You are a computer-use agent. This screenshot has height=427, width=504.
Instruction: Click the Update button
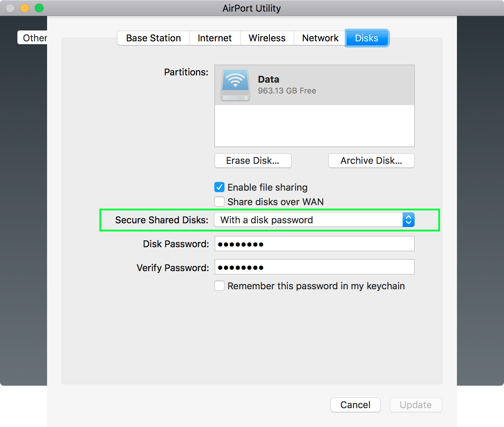click(x=416, y=405)
